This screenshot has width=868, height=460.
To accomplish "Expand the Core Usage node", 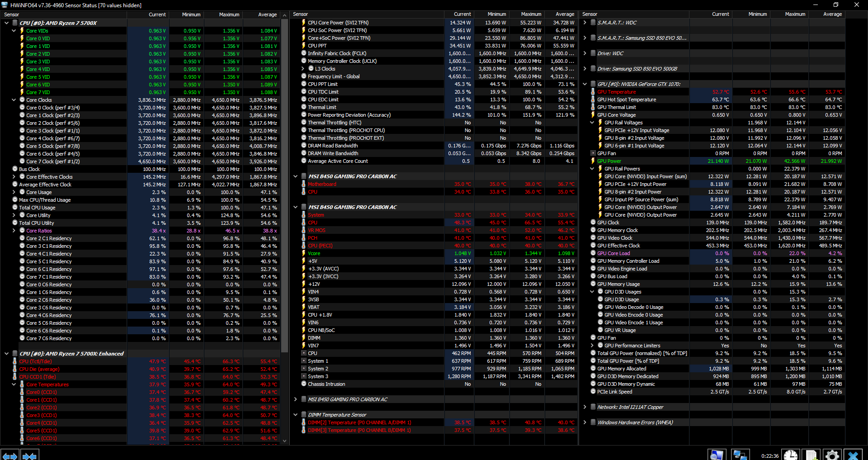I will [14, 192].
